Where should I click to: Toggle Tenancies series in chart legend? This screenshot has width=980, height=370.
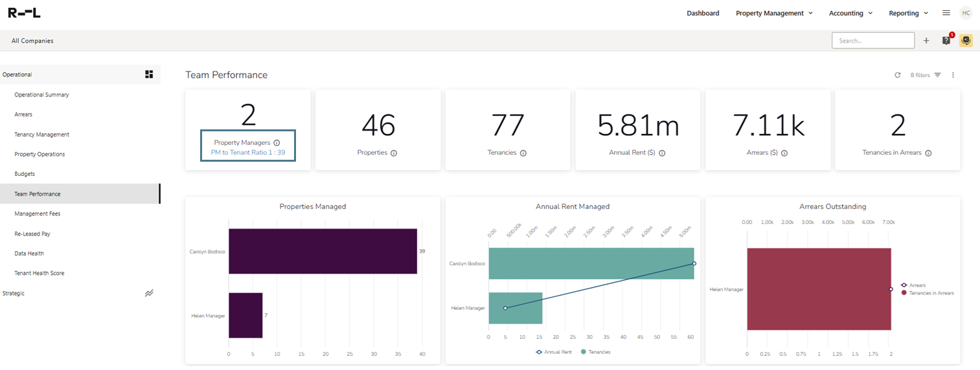click(595, 352)
